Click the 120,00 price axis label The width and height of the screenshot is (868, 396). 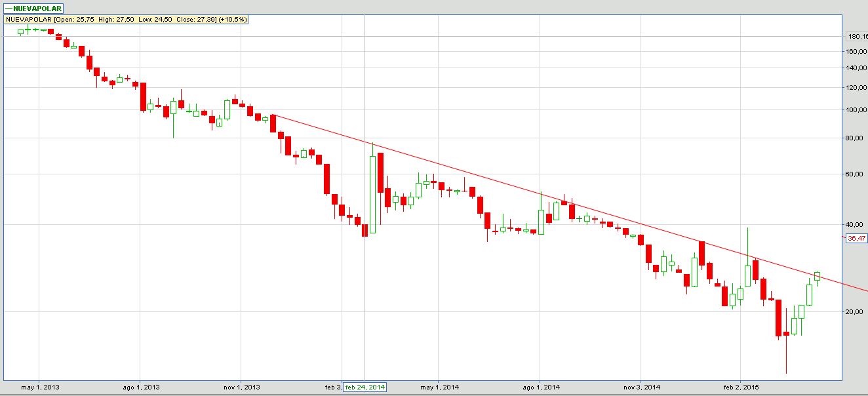[x=856, y=87]
